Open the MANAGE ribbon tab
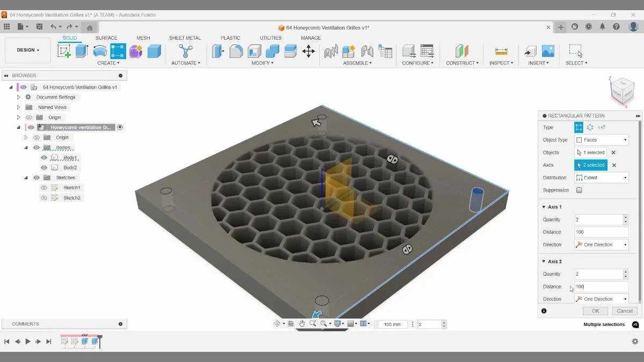Image resolution: width=644 pixels, height=362 pixels. point(311,38)
